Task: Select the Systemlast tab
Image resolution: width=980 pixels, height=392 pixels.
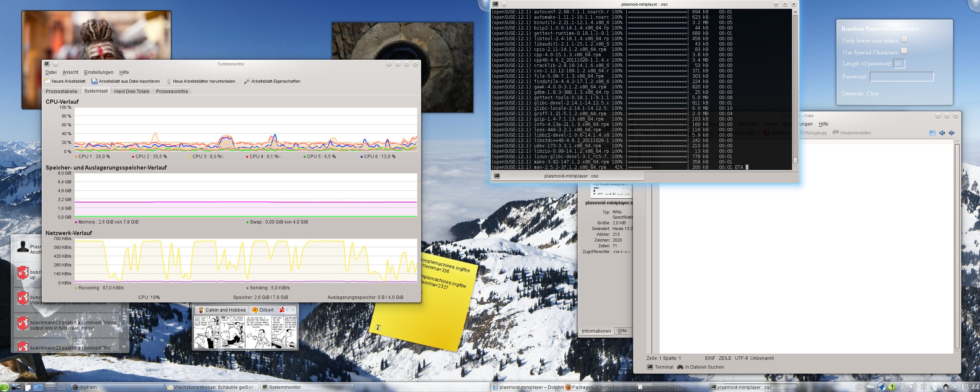Action: pos(96,91)
